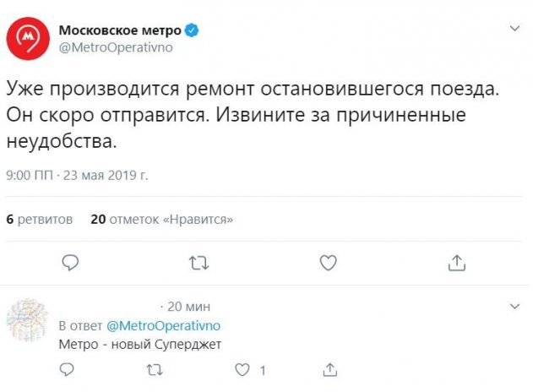The image size is (533, 392).
Task: Click @MetroOperativno mention in the reply
Action: pyautogui.click(x=163, y=325)
